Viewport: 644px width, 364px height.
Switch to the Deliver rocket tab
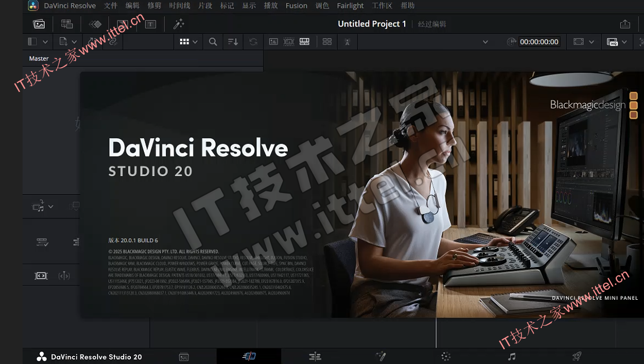point(577,356)
